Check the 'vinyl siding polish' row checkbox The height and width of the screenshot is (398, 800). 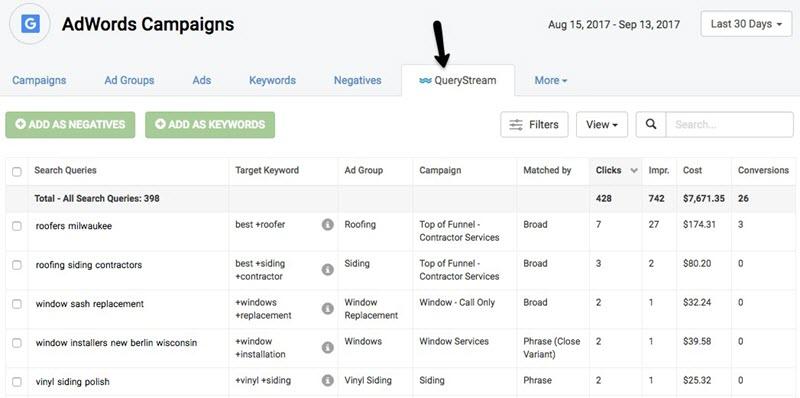click(x=17, y=382)
